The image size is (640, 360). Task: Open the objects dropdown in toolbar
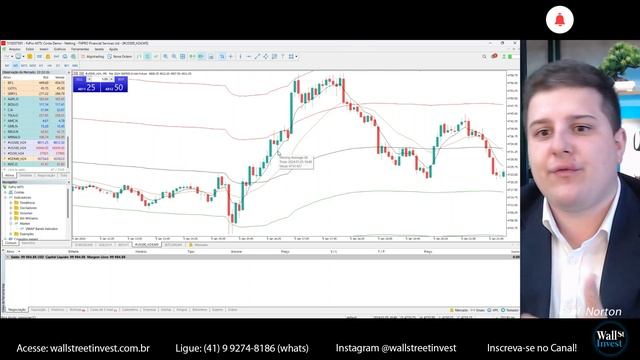click(x=296, y=57)
